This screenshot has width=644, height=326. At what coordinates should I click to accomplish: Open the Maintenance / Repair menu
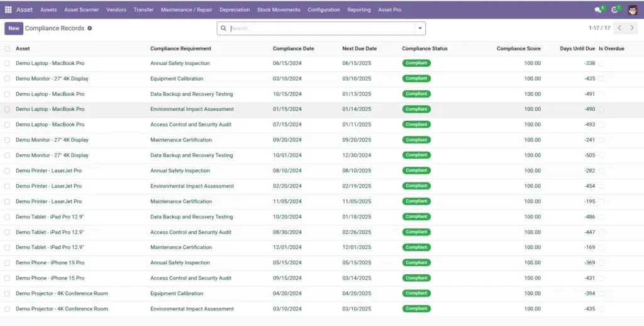click(x=186, y=9)
